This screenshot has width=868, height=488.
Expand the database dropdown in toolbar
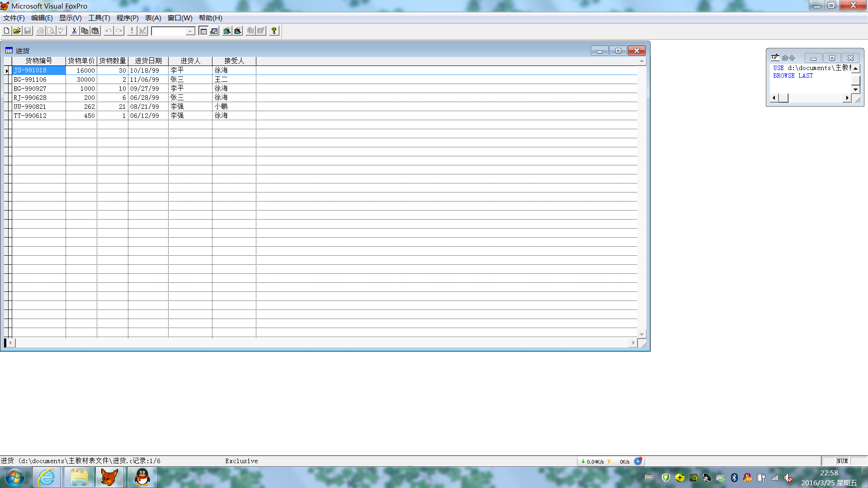pyautogui.click(x=190, y=31)
